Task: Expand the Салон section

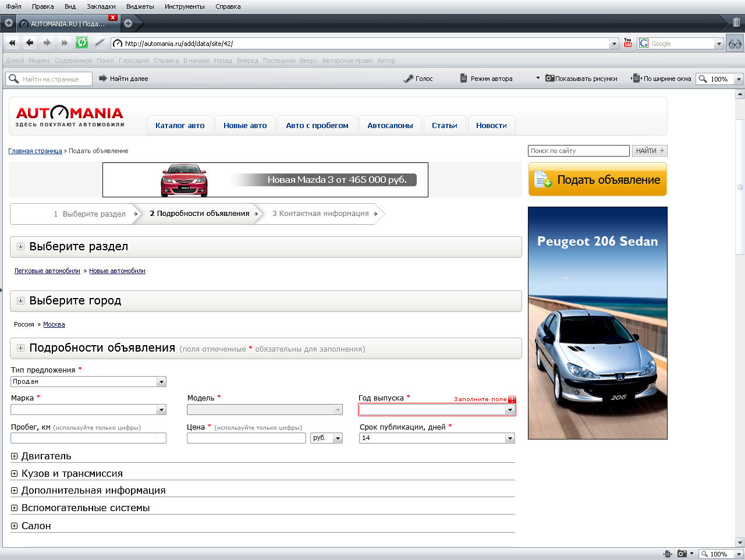Action: point(14,524)
